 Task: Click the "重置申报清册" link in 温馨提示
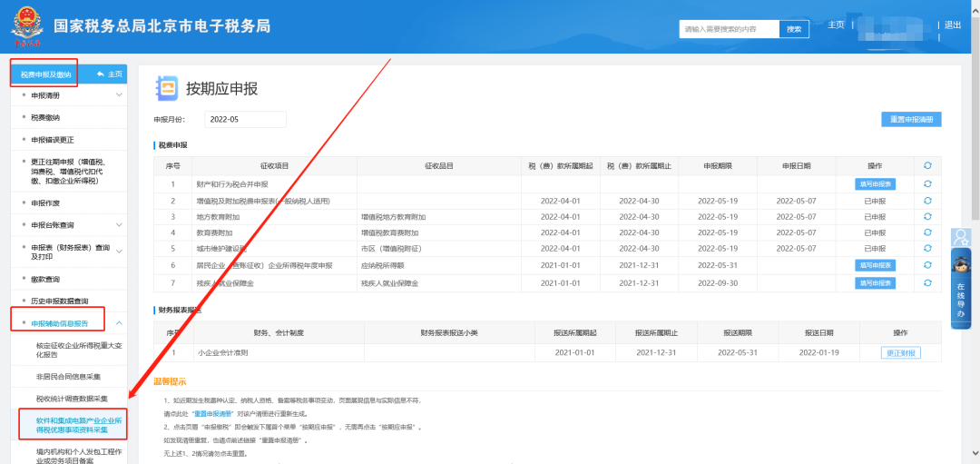212,414
